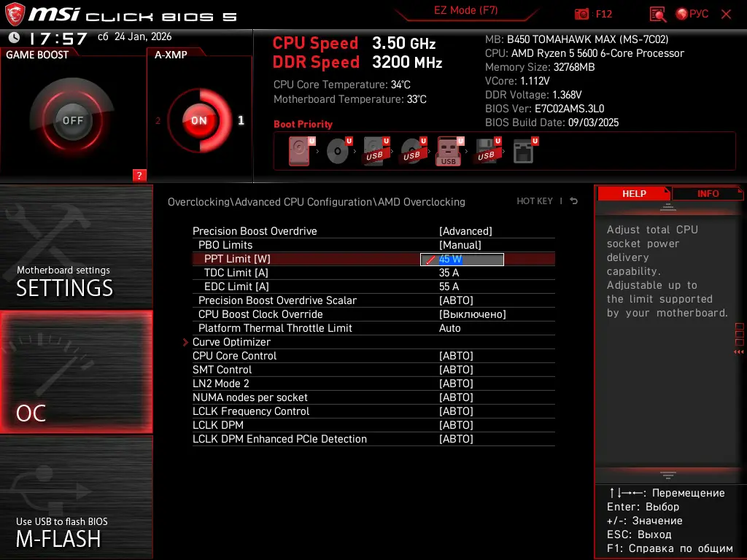747x560 pixels.
Task: Open PBO Limits [Manual] dropdown
Action: click(460, 245)
